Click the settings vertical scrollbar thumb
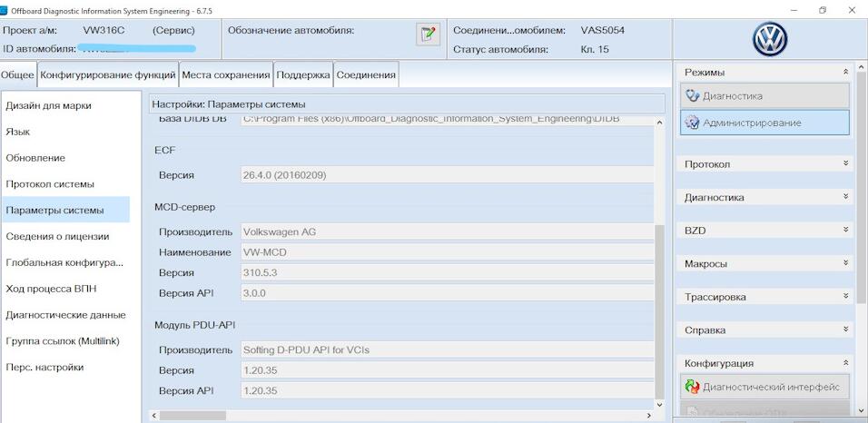Image resolution: width=868 pixels, height=423 pixels. click(x=659, y=311)
